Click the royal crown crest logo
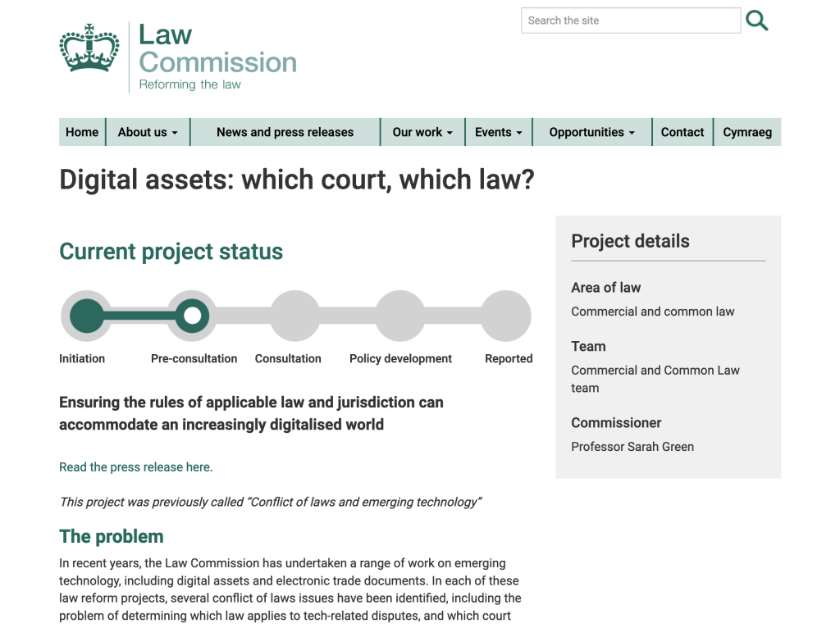Screen dimensions: 840x628 [x=89, y=49]
